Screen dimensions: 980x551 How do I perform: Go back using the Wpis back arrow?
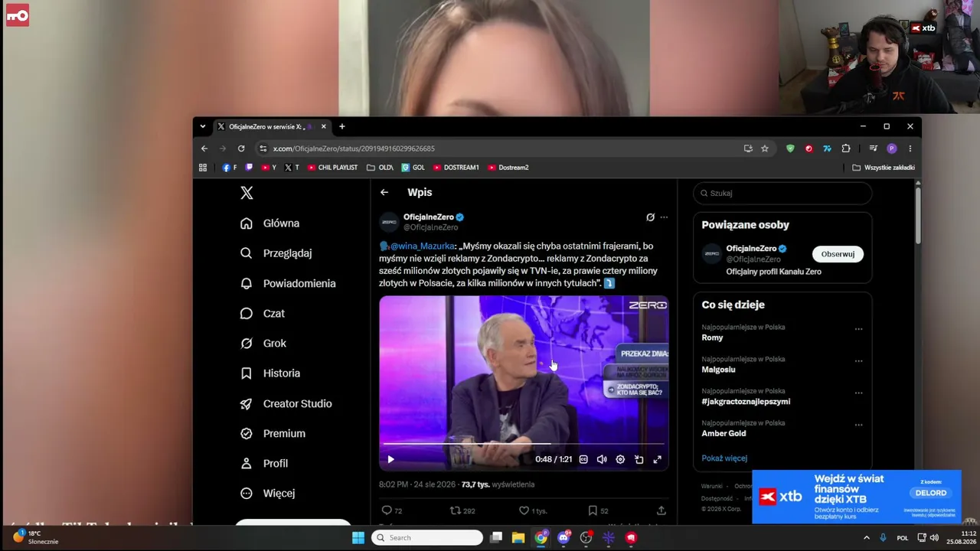click(x=384, y=192)
